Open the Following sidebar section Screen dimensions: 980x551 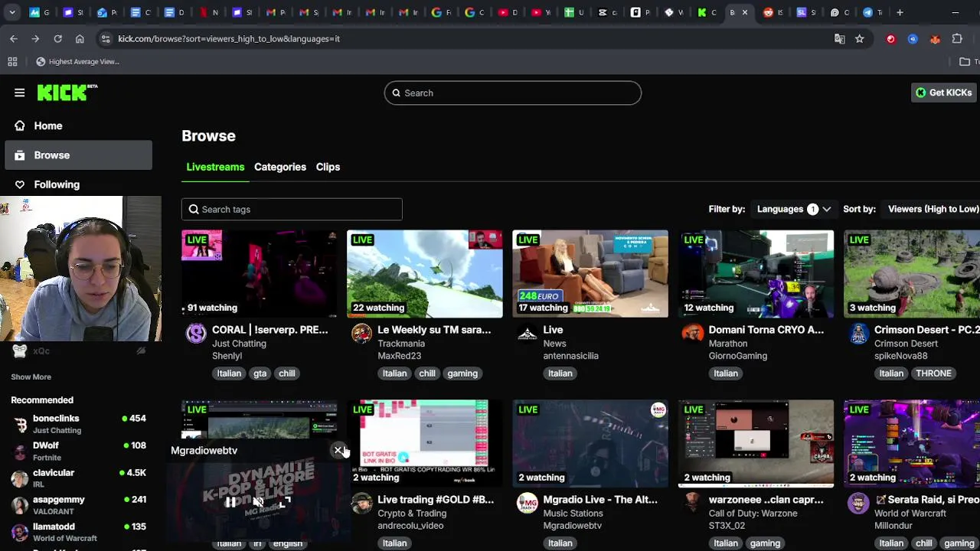[x=78, y=184]
